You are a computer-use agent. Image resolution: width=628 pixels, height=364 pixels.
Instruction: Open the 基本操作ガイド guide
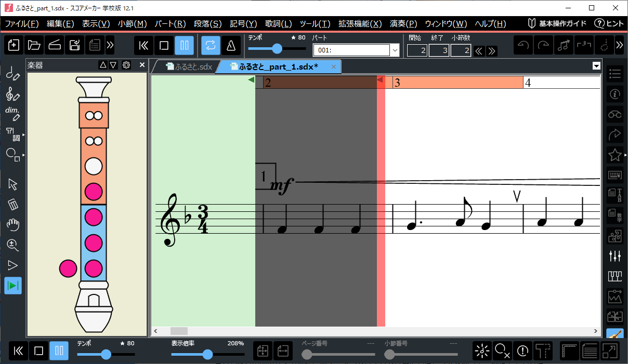click(557, 23)
